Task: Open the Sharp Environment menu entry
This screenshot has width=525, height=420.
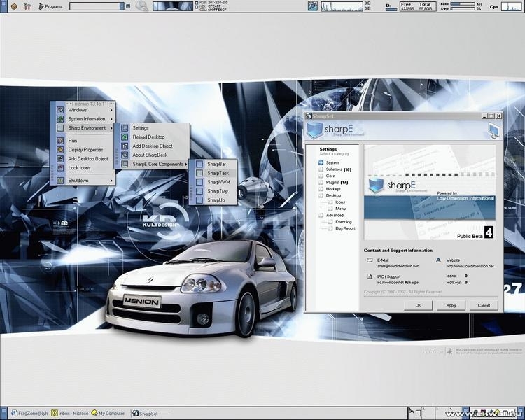Action: pyautogui.click(x=85, y=128)
